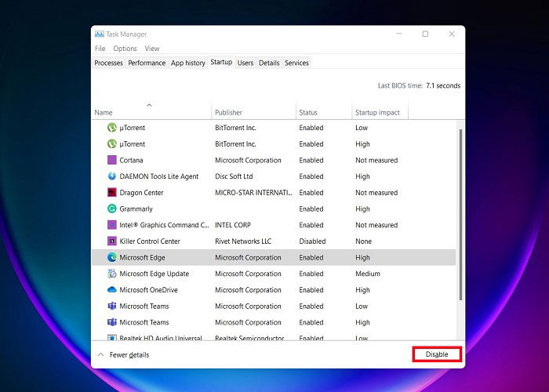Click Not measured impact in the Cortana row
549x392 pixels.
376,160
